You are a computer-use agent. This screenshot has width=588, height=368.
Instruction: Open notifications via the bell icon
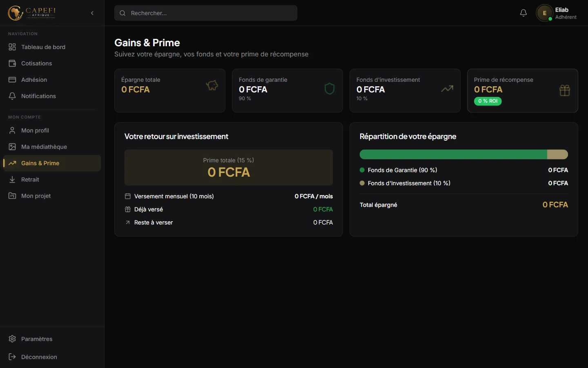coord(523,13)
